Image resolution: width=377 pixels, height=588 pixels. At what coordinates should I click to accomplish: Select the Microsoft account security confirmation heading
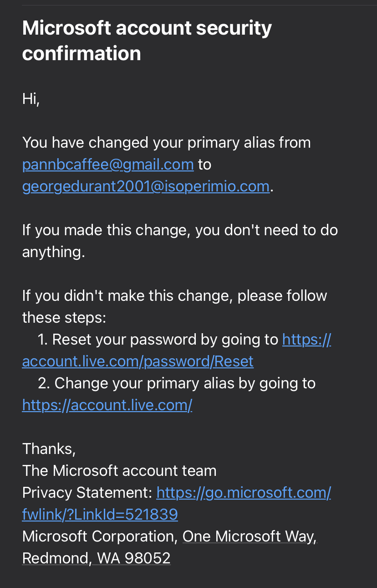(x=147, y=41)
